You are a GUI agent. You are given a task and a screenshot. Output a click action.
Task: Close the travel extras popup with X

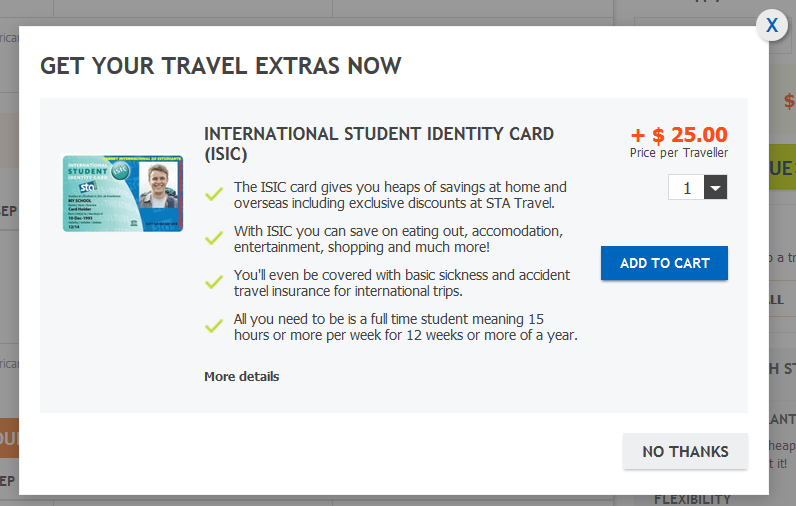[772, 26]
